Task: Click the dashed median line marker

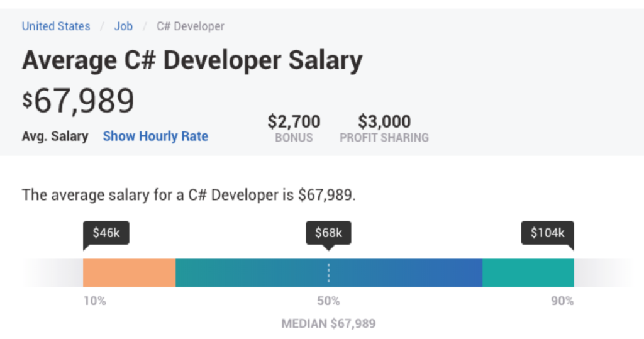Action: point(328,273)
